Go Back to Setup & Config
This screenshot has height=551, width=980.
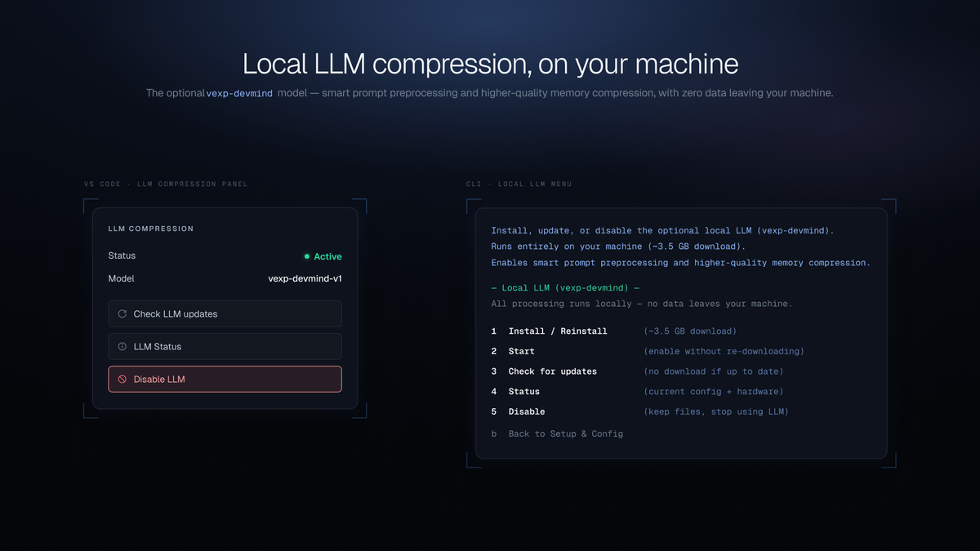[x=557, y=434]
